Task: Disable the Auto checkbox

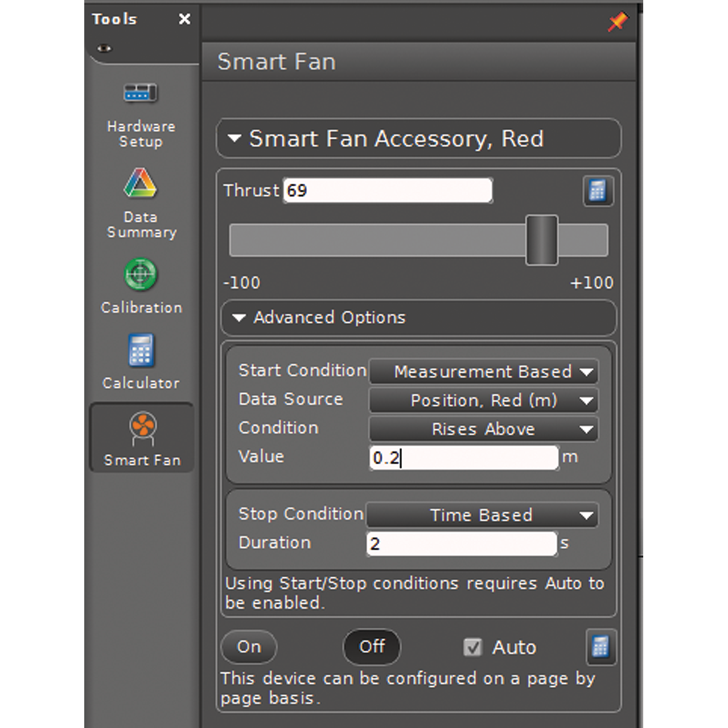Action: [472, 647]
